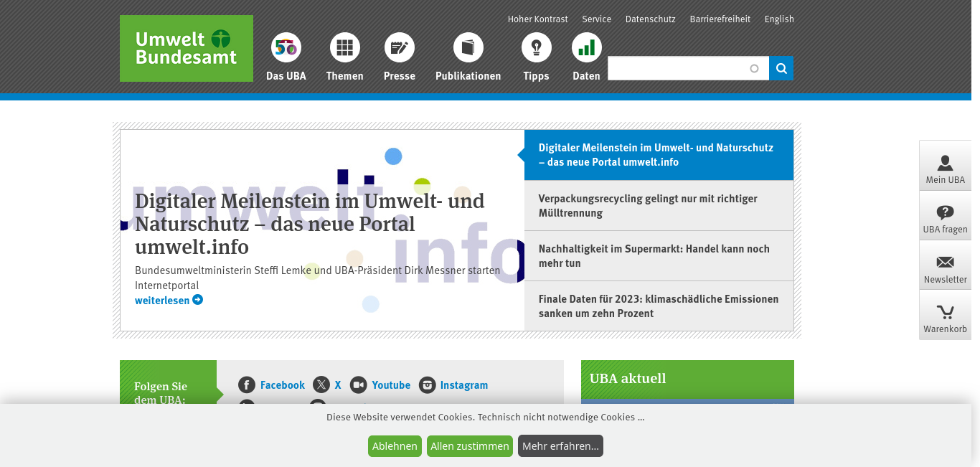Open UBA fragen speech bubble icon
Image resolution: width=980 pixels, height=467 pixels.
946,212
